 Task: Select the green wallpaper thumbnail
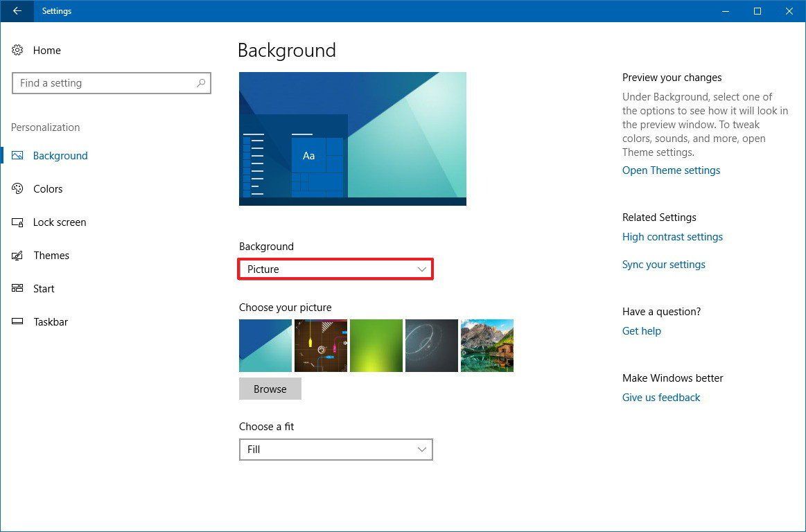376,345
